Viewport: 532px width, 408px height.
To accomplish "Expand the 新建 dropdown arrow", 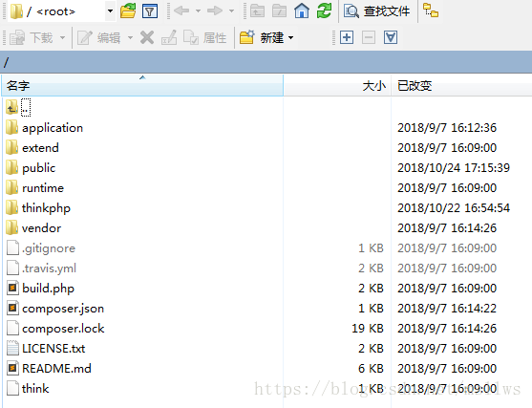I will (x=290, y=37).
